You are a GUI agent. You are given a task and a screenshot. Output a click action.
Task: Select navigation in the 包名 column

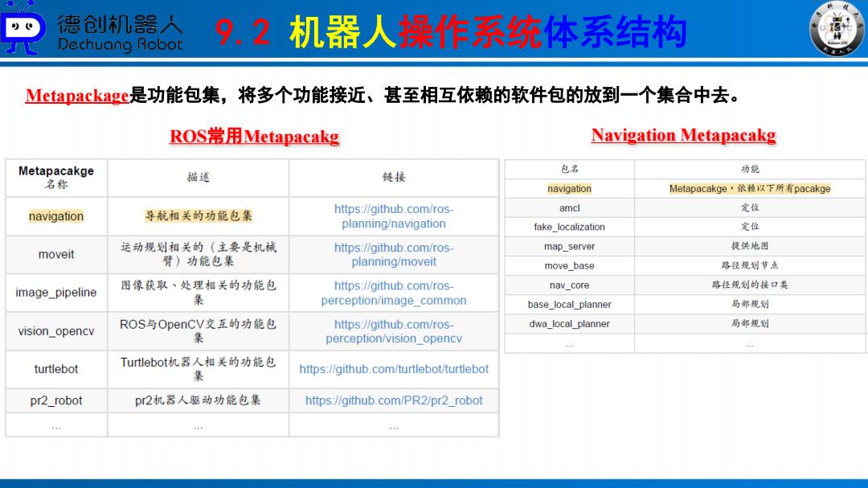(x=569, y=189)
